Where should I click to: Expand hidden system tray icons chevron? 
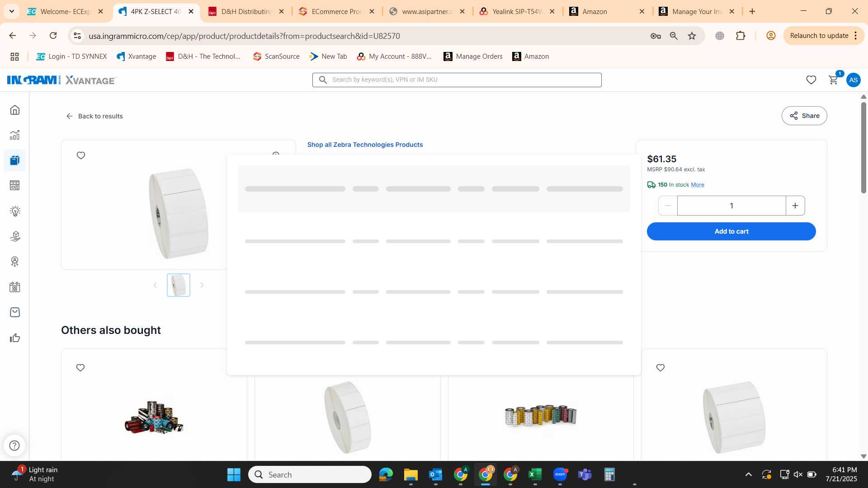click(x=749, y=474)
